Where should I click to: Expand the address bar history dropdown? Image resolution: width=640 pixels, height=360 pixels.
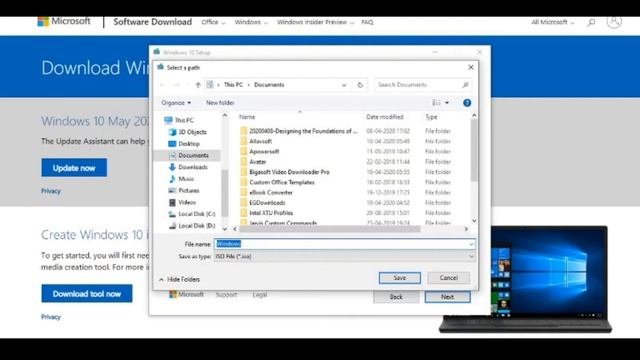point(344,85)
